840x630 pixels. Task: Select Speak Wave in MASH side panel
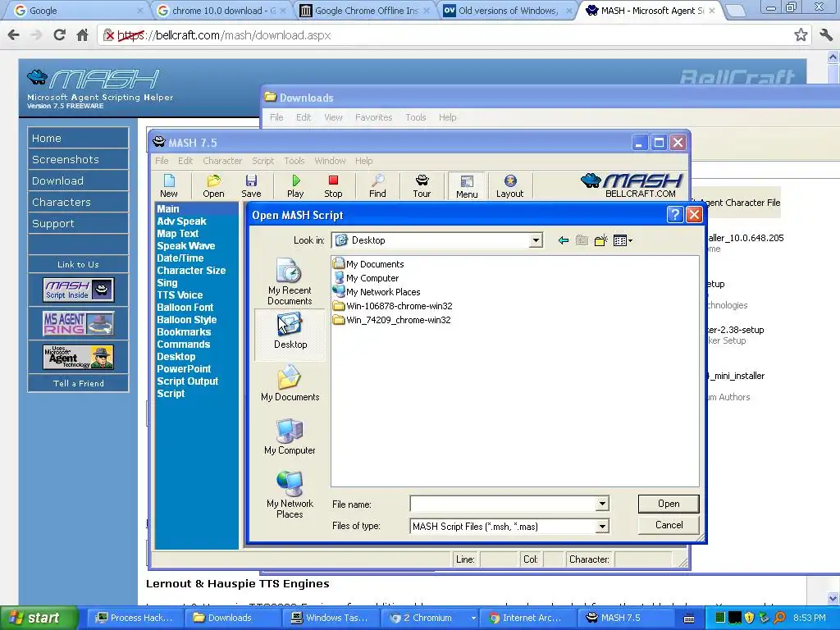pos(186,246)
